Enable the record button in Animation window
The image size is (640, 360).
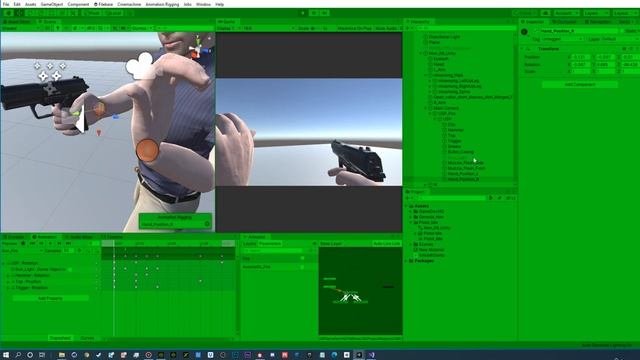[23, 243]
